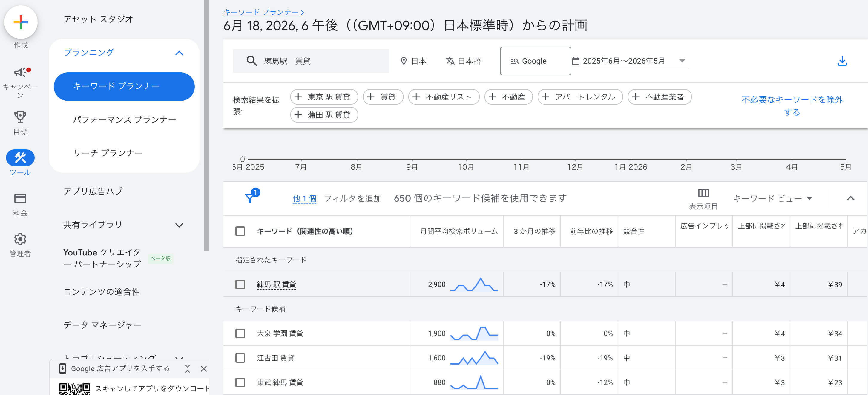Click the 練馬 駅 賃貸 keyword link
The image size is (868, 395).
[x=276, y=284]
